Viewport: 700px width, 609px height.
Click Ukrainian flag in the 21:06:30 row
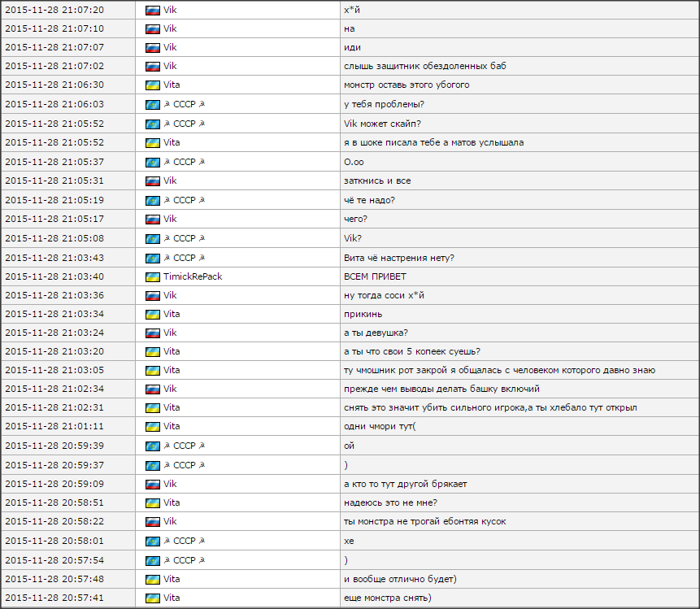[x=152, y=85]
